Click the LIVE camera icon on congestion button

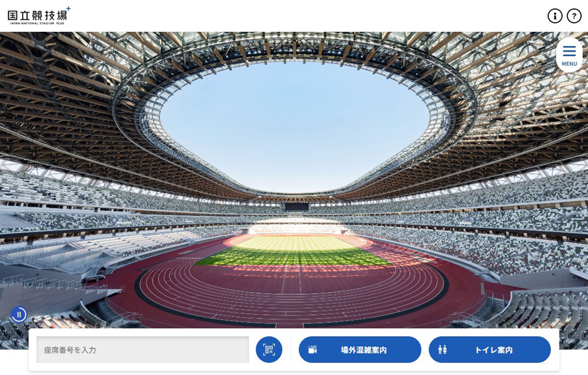[x=312, y=350]
